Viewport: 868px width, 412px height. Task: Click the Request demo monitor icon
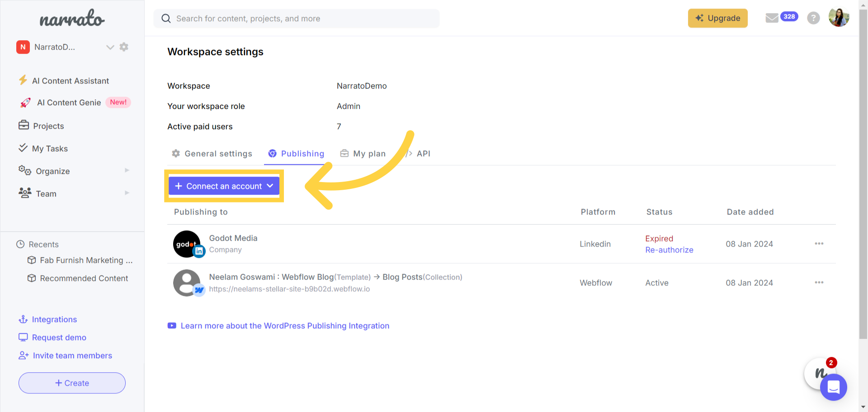(23, 337)
